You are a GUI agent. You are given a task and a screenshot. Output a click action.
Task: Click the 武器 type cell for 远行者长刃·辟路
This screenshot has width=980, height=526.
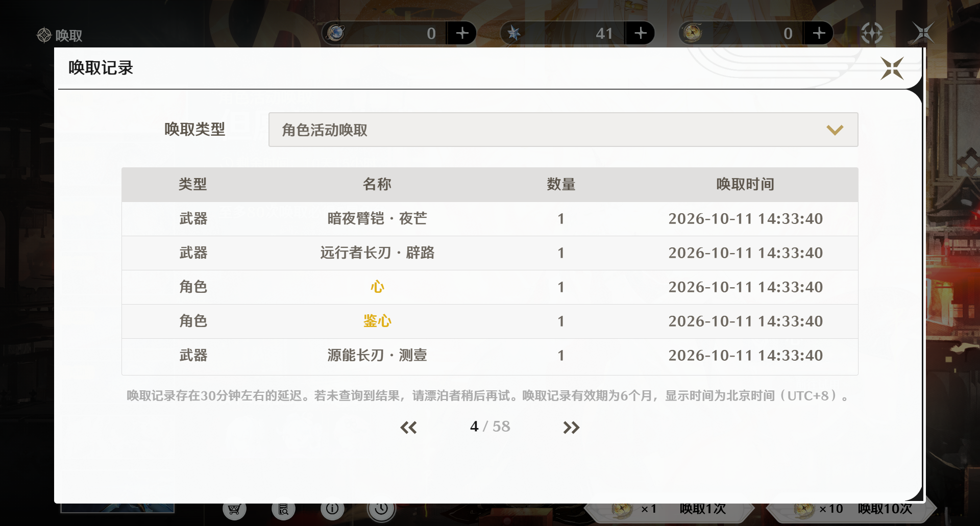(193, 253)
